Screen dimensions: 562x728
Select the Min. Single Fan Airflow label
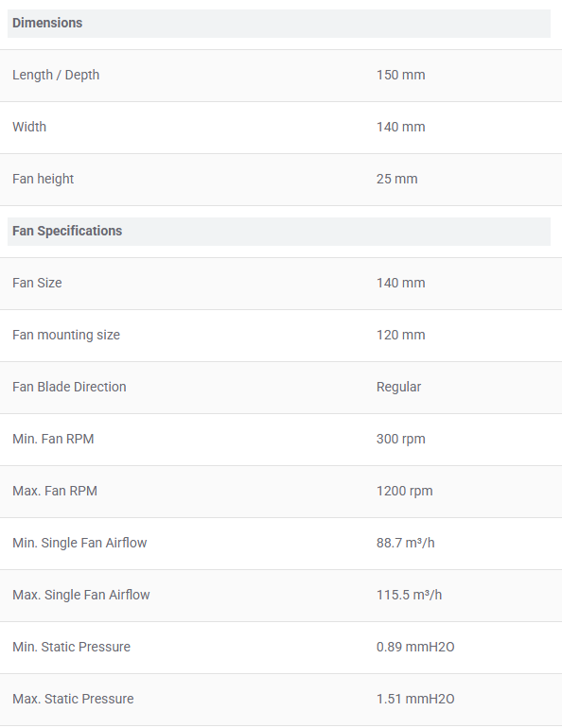click(79, 543)
